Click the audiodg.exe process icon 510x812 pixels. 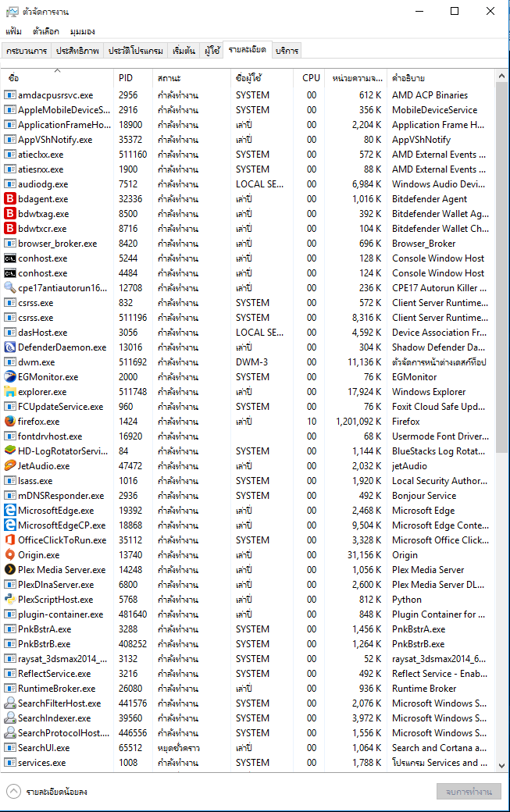10,183
